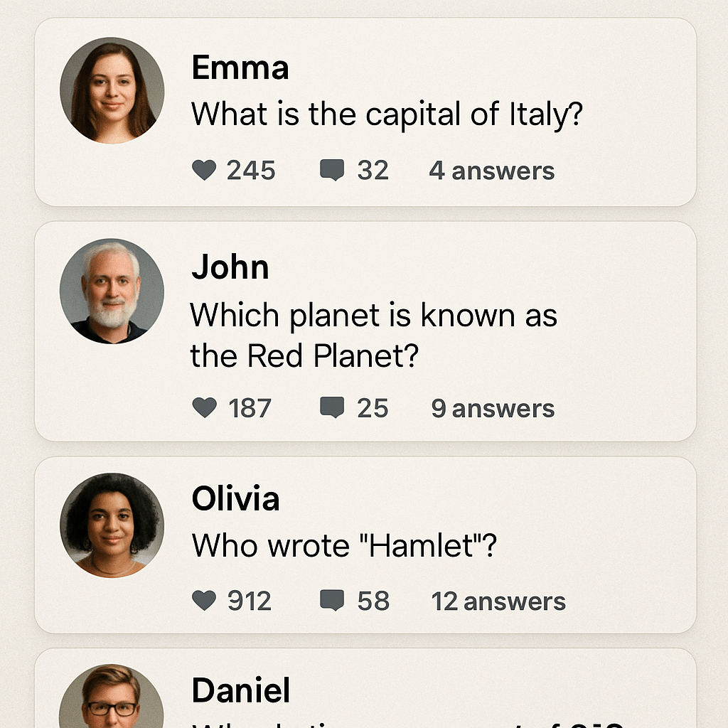Like Emma's question about Italy's capital
This screenshot has height=728, width=728.
click(x=205, y=171)
